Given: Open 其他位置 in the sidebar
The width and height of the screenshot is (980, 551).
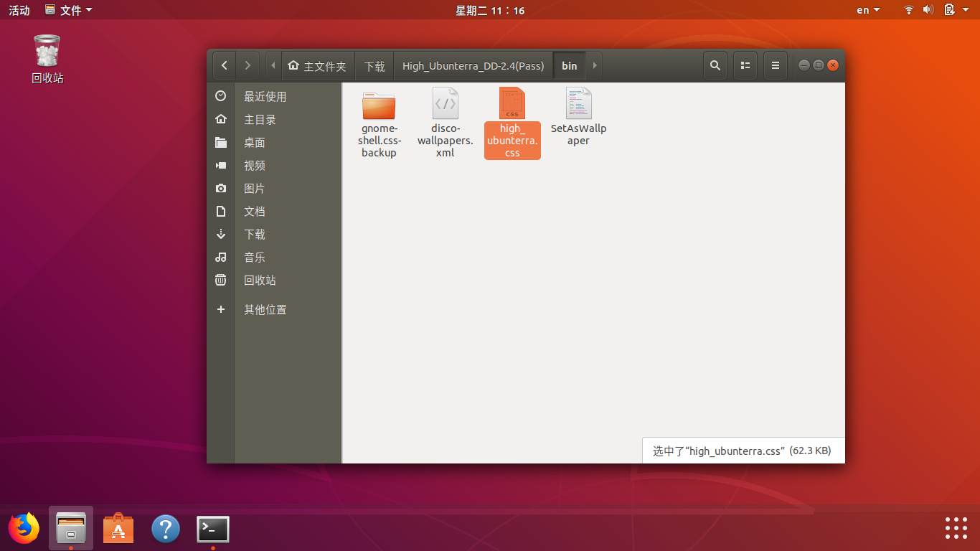Looking at the screenshot, I should 264,309.
